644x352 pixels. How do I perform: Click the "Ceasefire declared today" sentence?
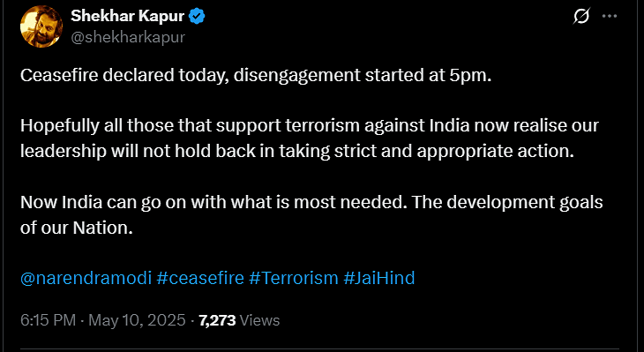point(256,76)
